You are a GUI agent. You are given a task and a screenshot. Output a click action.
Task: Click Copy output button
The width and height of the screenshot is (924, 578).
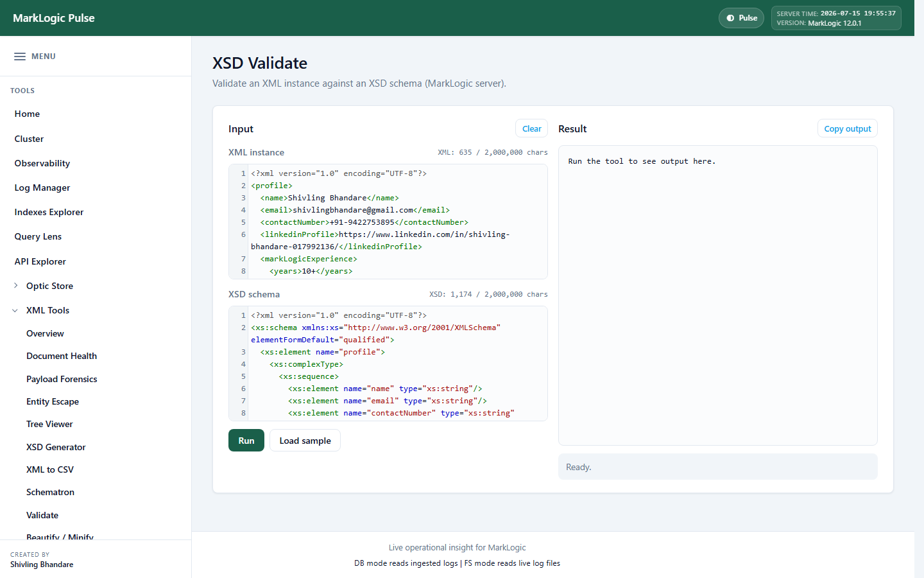point(847,128)
